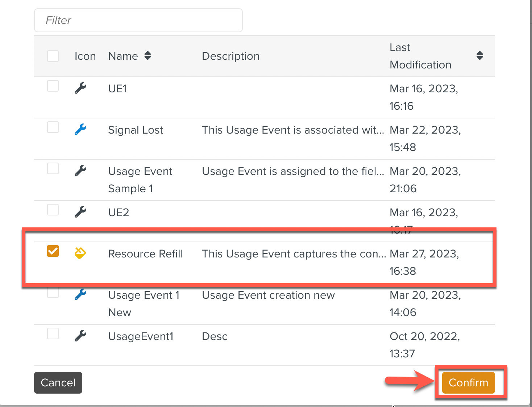Enable the UsageEvent1 checkbox
Screen dimensions: 532x407
(x=53, y=333)
